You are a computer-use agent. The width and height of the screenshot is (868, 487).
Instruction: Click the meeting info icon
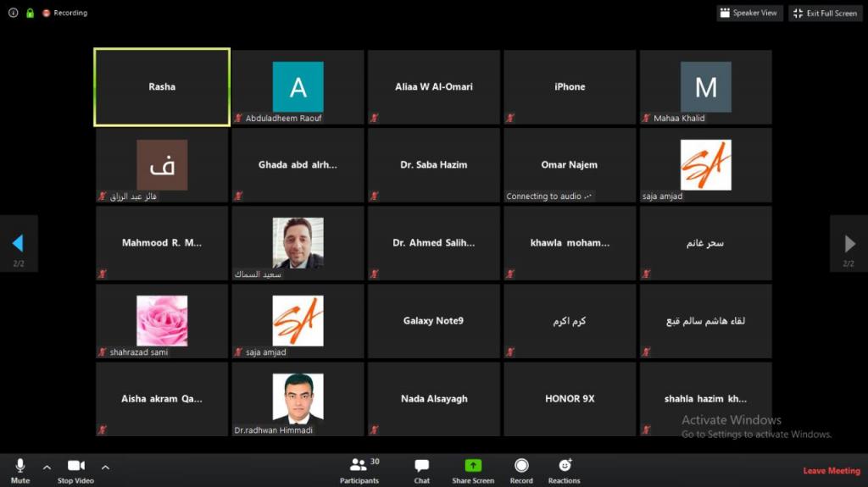coord(13,13)
